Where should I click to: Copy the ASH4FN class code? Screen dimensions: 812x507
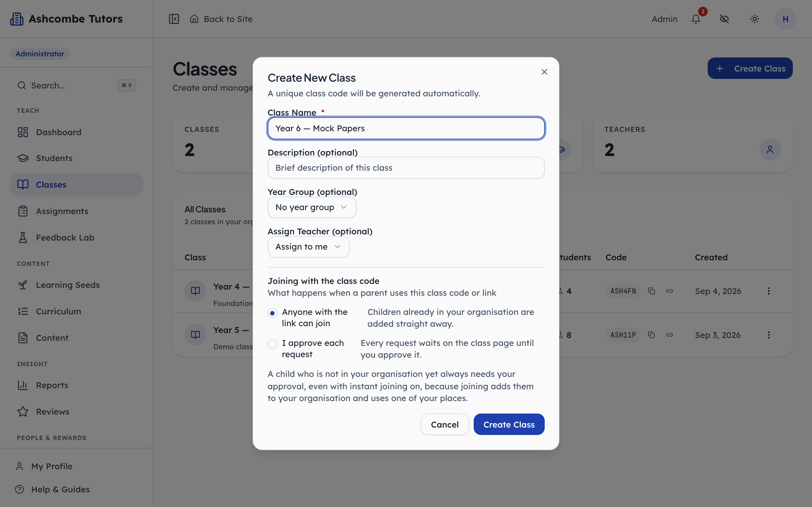[x=651, y=291]
